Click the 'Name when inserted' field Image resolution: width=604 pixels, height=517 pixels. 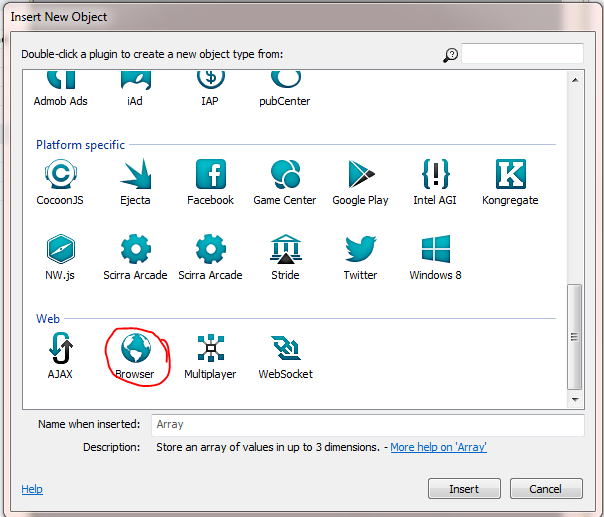pyautogui.click(x=368, y=425)
